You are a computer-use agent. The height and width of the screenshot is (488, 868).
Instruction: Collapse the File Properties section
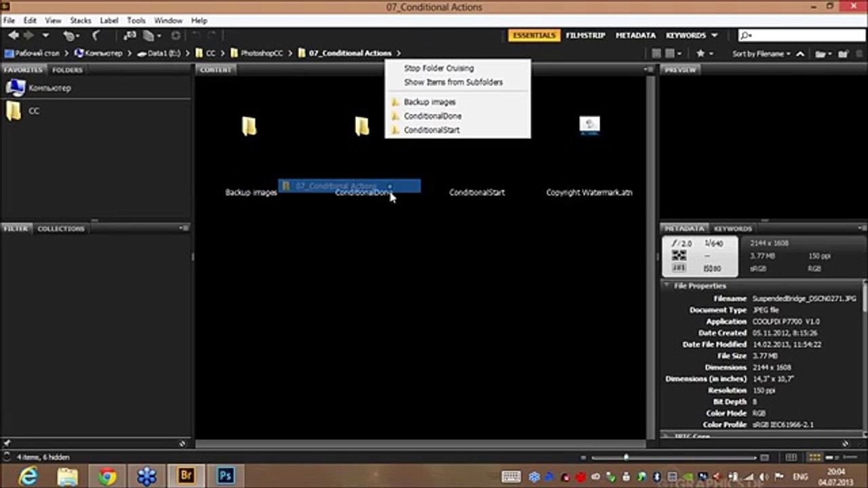[x=667, y=286]
